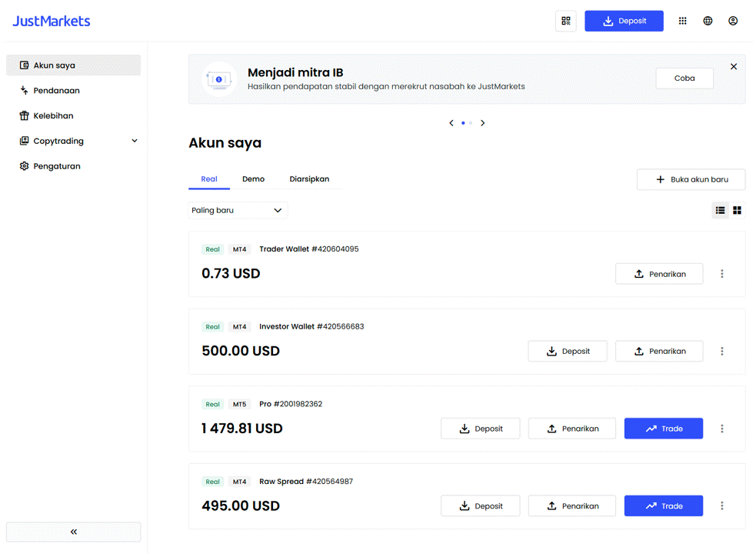
Task: Click the IB banner illustration icon
Action: [219, 79]
